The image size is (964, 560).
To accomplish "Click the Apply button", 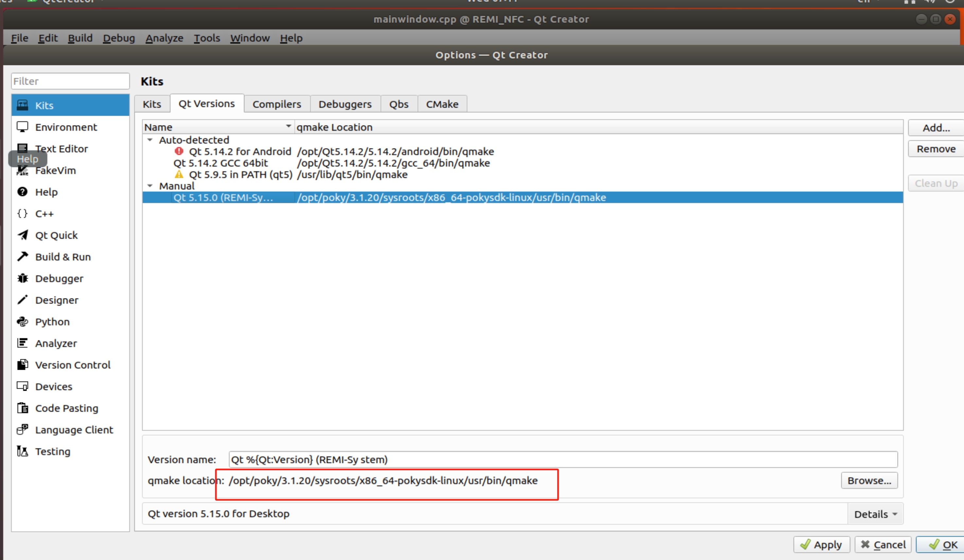I will click(821, 544).
